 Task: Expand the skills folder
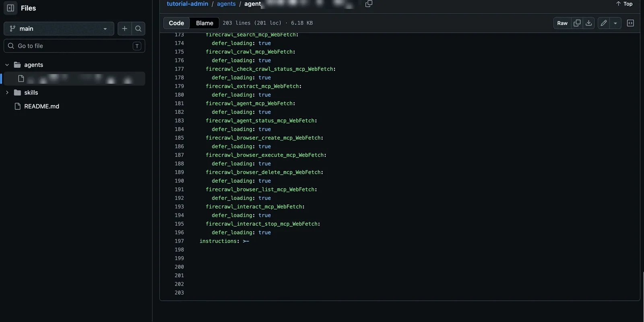7,93
